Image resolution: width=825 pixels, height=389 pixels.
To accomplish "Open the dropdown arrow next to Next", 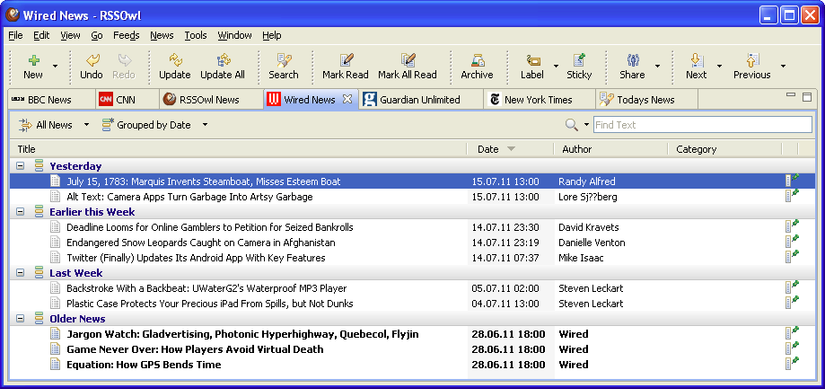I will 719,66.
